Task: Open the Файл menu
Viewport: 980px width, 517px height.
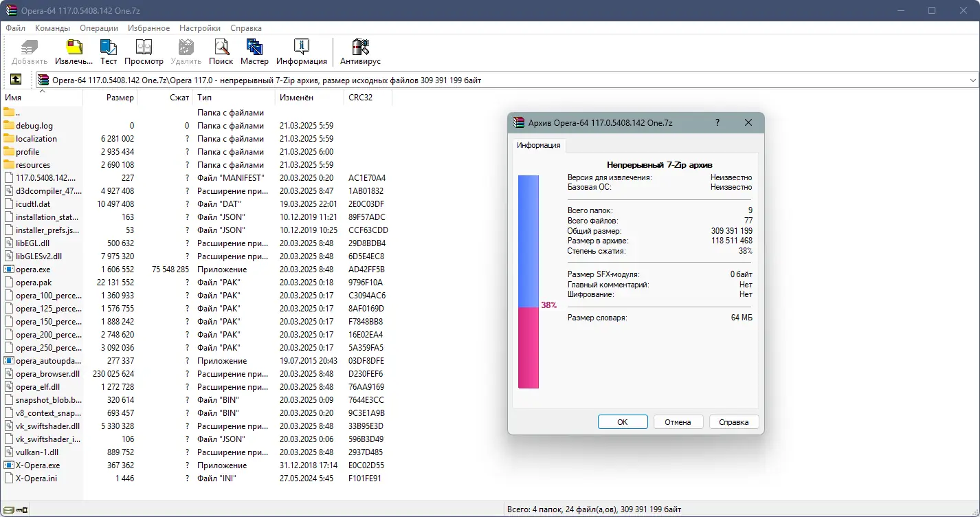Action: (x=15, y=28)
